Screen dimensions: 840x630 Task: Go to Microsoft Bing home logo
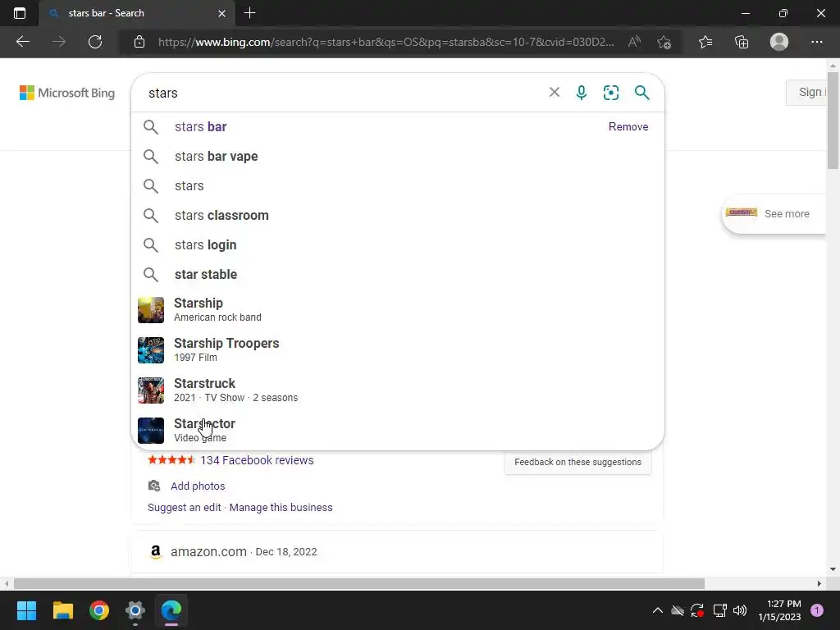(x=67, y=93)
